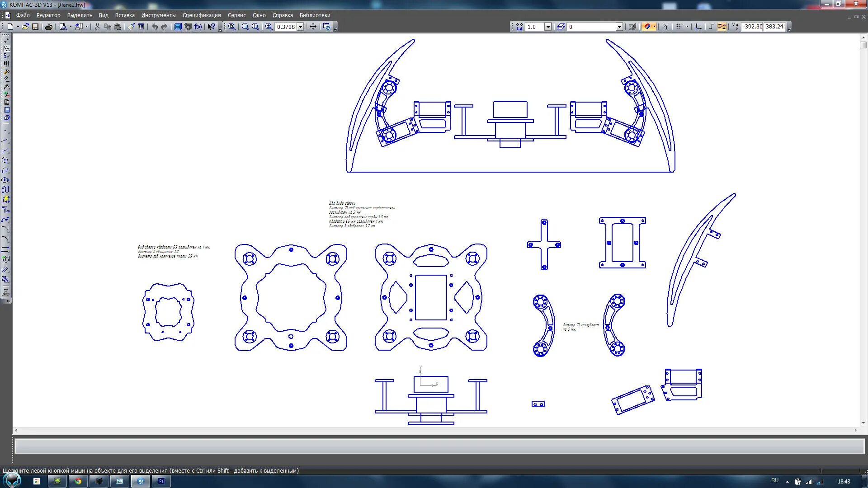Screen dimensions: 868x488
Task: Expand the view scale 1.0 dropdown
Action: [548, 27]
